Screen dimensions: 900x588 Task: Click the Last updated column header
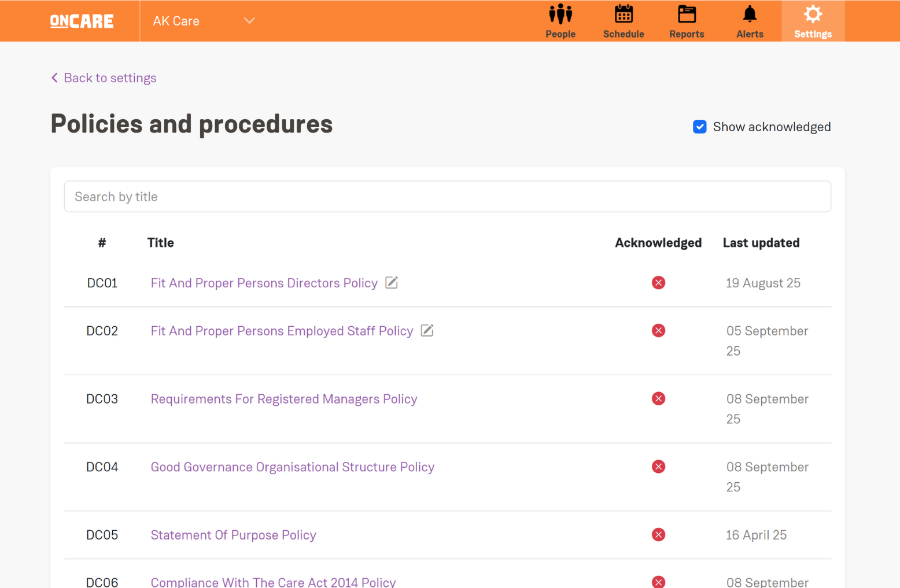[761, 243]
